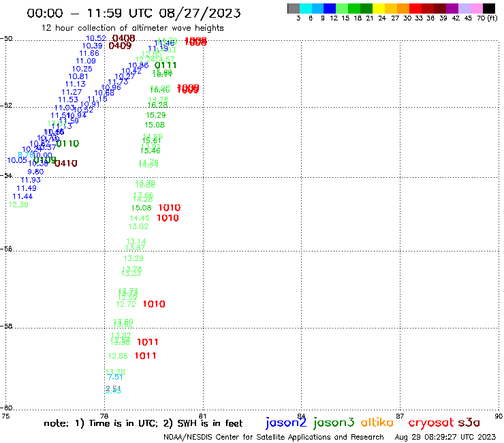
Task: Click the subtitle '12 hour collection of altimeter wave heights'
Action: click(132, 28)
